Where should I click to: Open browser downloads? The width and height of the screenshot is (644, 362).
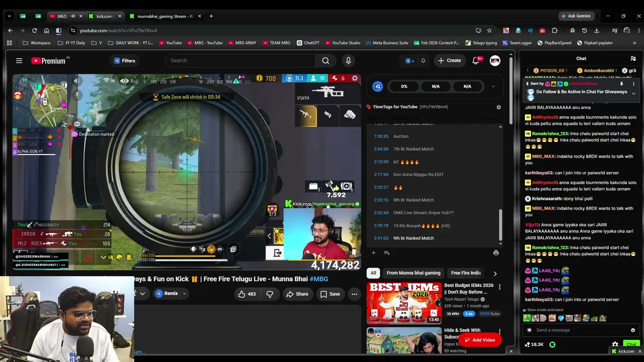coord(597,31)
